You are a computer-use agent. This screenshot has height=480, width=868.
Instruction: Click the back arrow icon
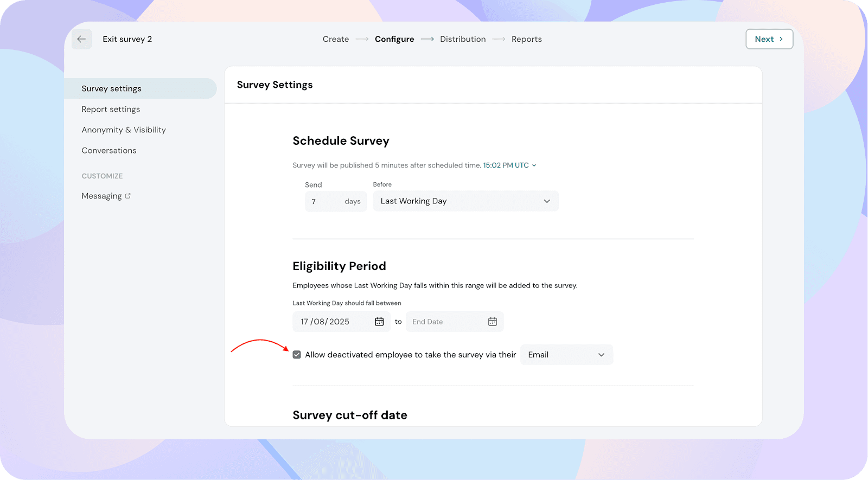pos(81,39)
